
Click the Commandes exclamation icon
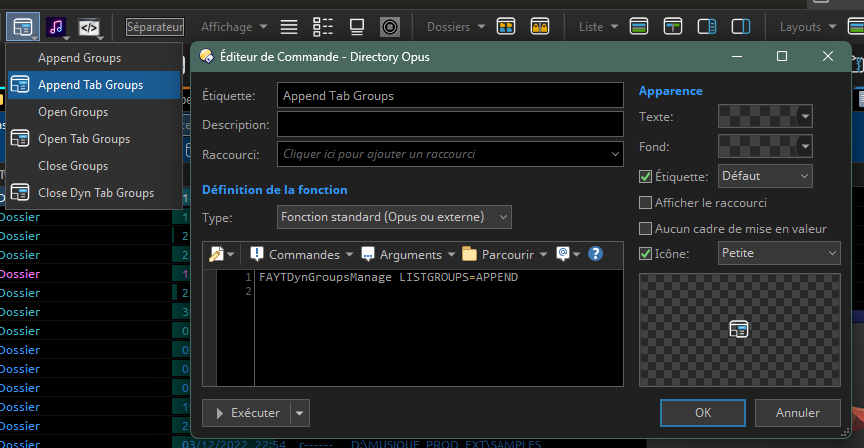click(257, 254)
